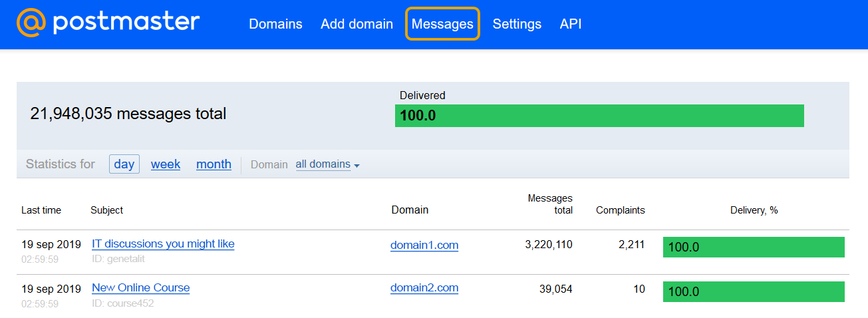Switch statistics to month view
868x318 pixels.
click(214, 164)
